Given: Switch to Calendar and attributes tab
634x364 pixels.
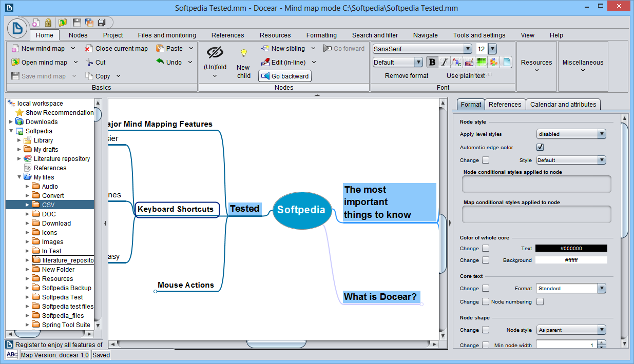Looking at the screenshot, I should pyautogui.click(x=563, y=104).
